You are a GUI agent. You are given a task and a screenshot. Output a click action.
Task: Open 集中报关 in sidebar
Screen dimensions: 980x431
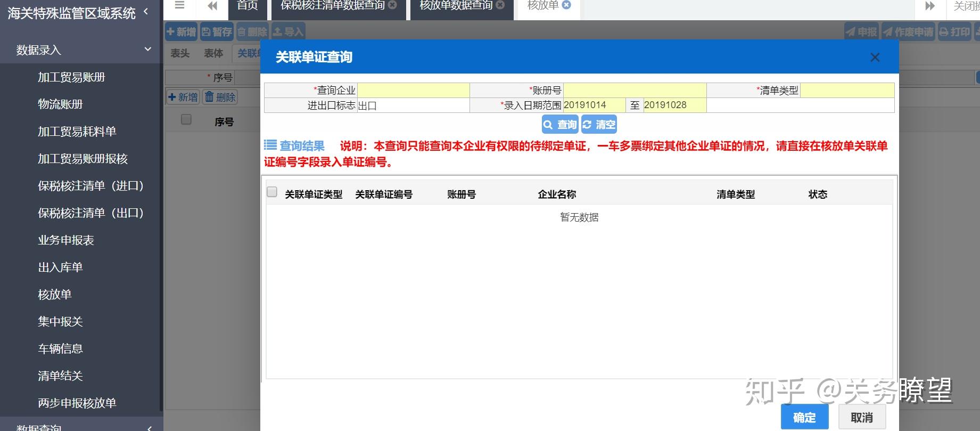point(60,321)
